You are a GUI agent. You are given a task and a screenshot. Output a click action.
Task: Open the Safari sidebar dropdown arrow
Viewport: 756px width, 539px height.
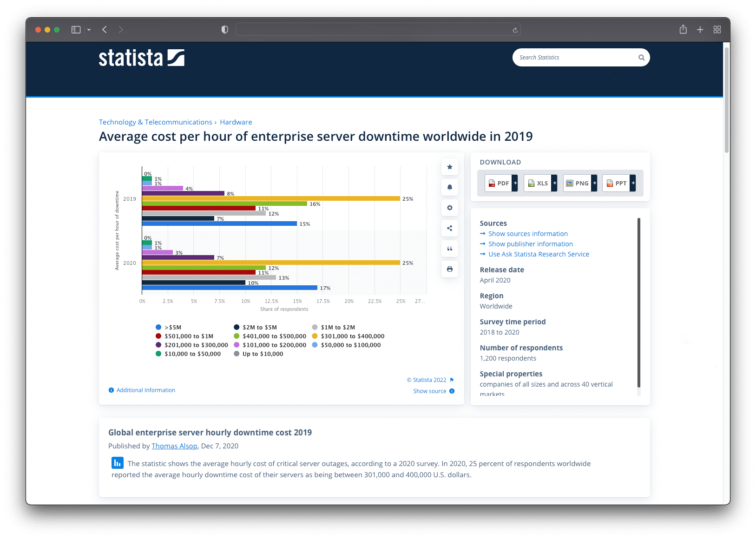(89, 30)
